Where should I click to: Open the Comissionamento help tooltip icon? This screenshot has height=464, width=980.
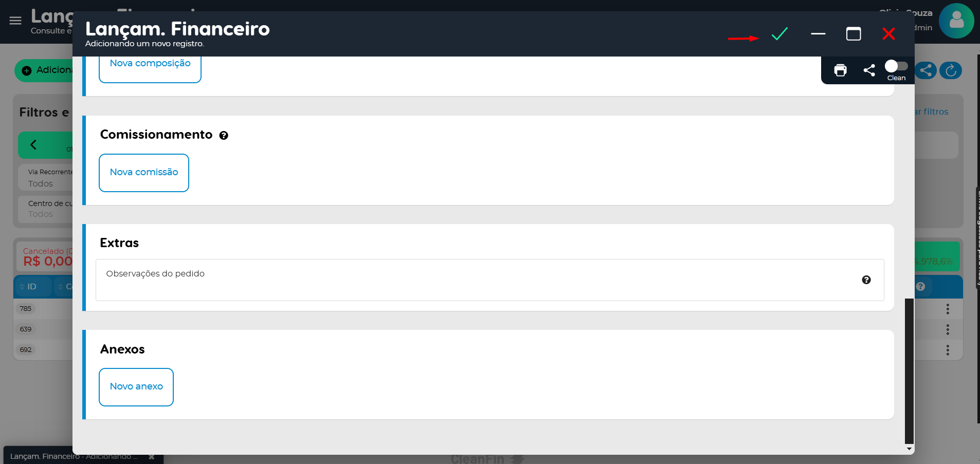224,135
